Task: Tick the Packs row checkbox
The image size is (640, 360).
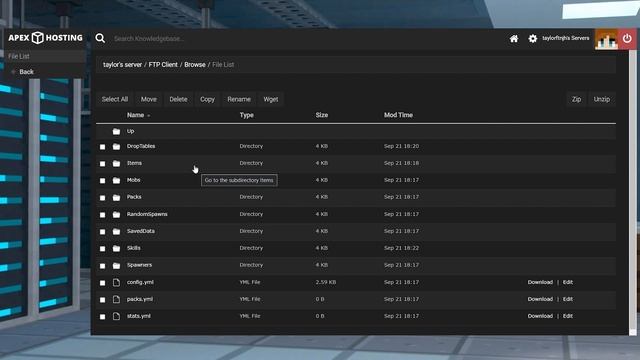Action: click(102, 198)
